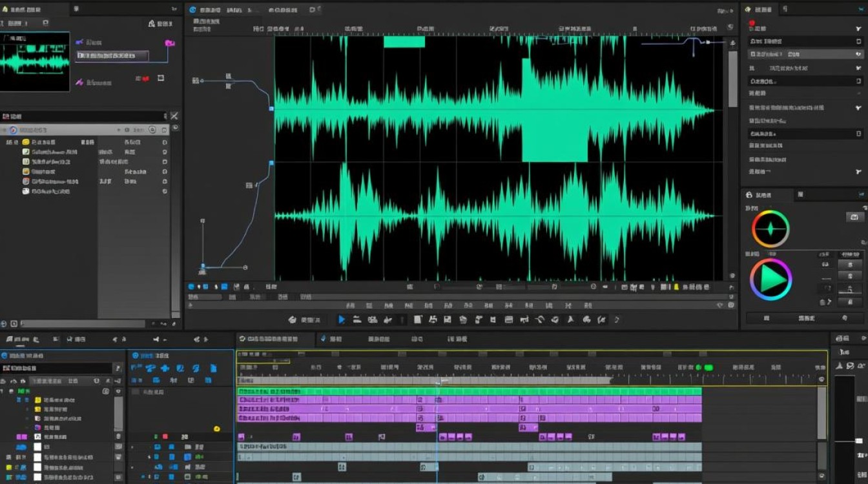The width and height of the screenshot is (868, 484).
Task: Click the playhead handle on the timeline ruler
Action: point(439,381)
